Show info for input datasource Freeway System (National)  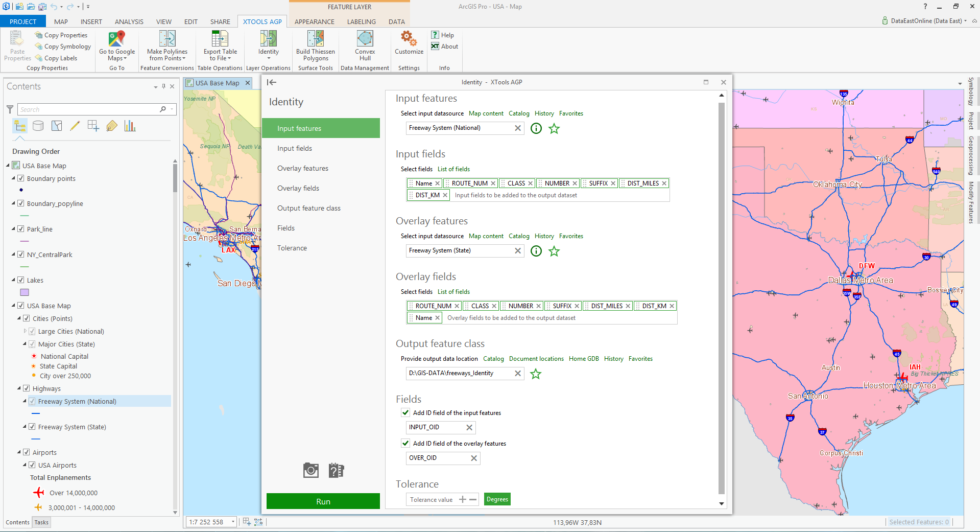(536, 128)
